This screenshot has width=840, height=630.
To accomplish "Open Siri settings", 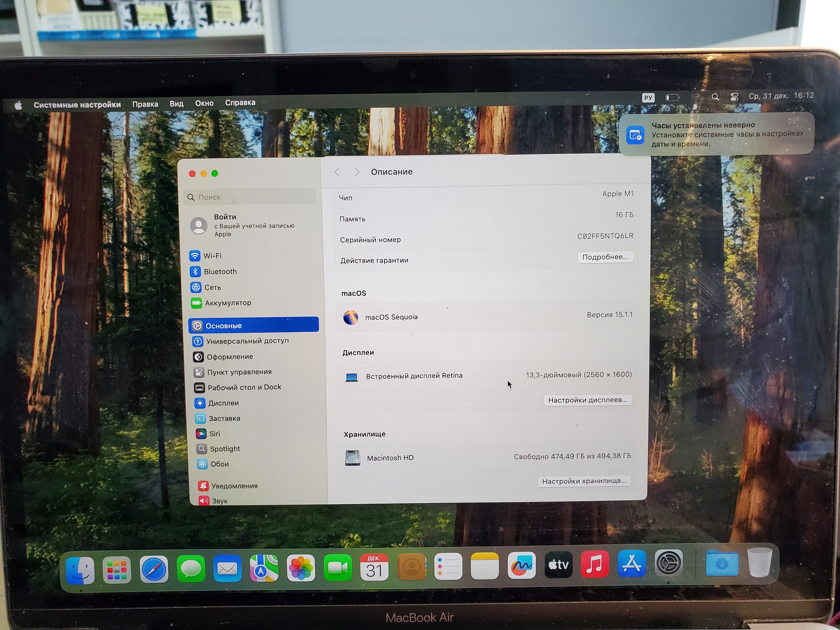I will 208,434.
